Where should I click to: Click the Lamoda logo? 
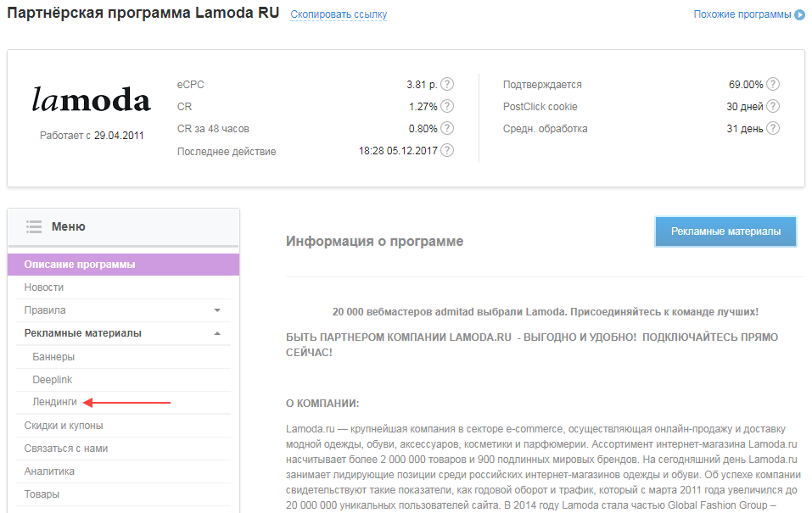(92, 100)
